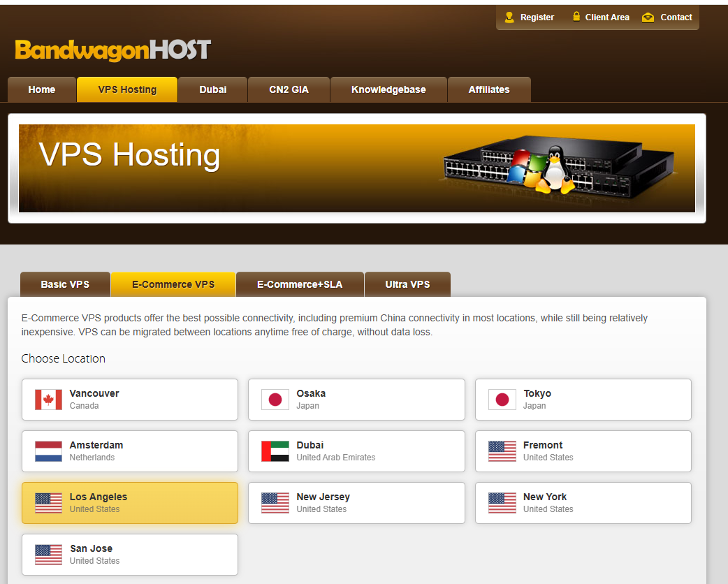This screenshot has height=584, width=728.
Task: Open the CN2 GIA navigation tab
Action: point(289,89)
